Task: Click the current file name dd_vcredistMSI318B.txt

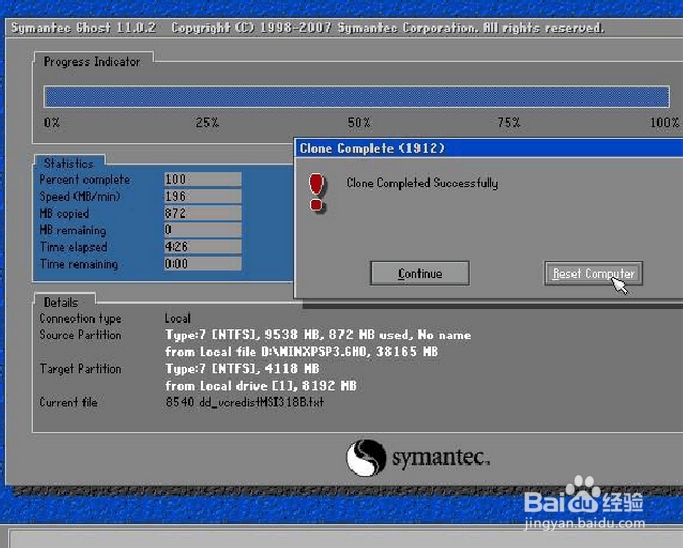Action: [262, 402]
